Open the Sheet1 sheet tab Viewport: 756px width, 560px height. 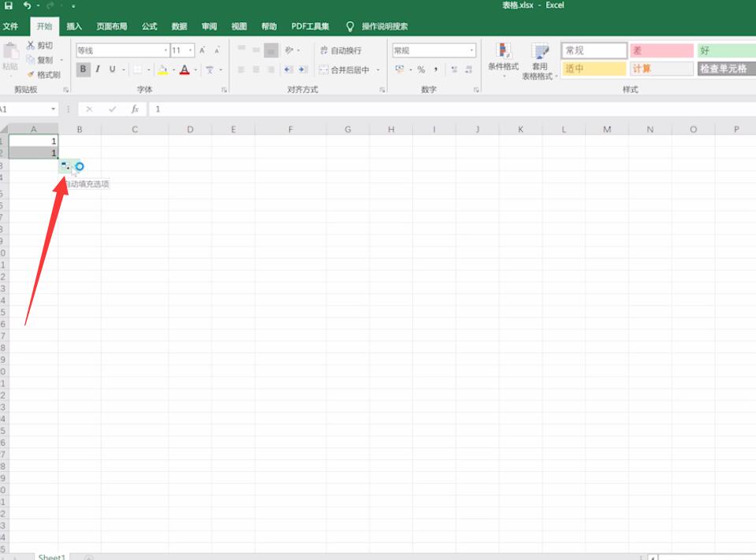click(x=51, y=557)
